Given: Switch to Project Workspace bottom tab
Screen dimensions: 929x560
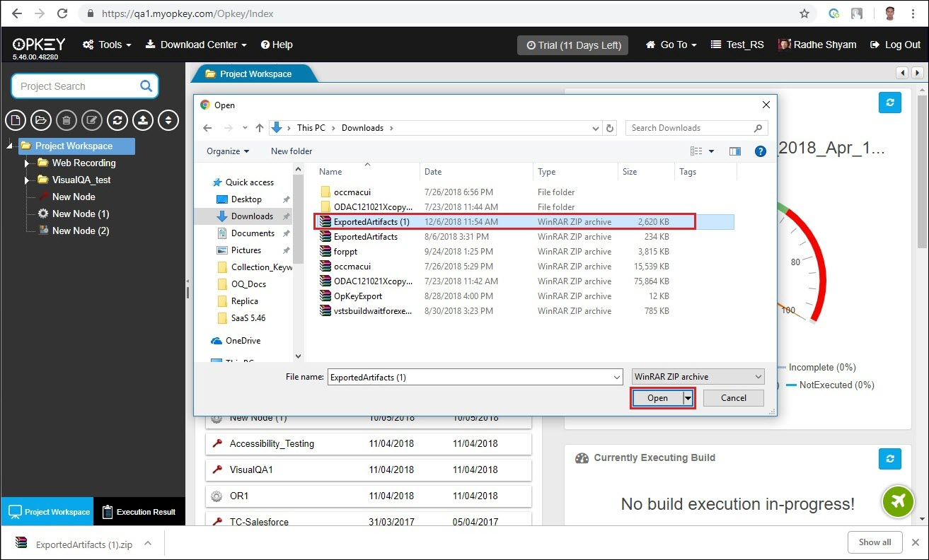Looking at the screenshot, I should pos(47,512).
